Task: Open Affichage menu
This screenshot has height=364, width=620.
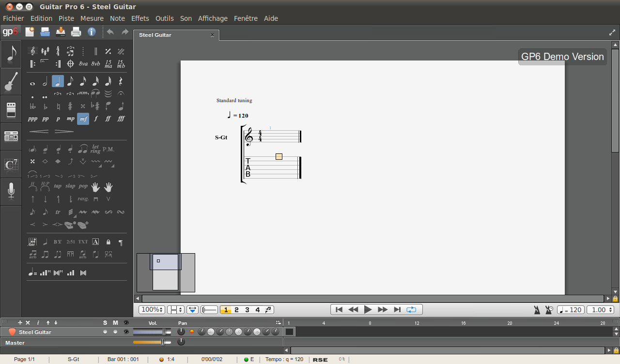Action: pos(213,18)
